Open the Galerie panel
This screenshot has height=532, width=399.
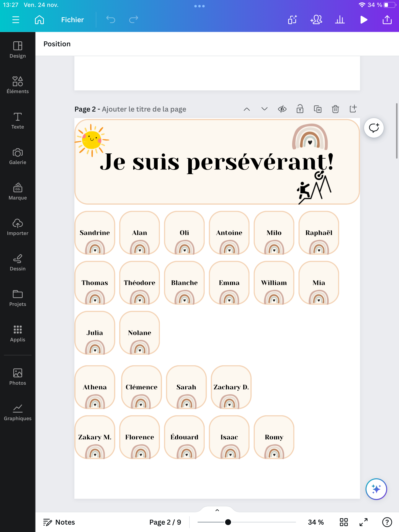pos(18,156)
